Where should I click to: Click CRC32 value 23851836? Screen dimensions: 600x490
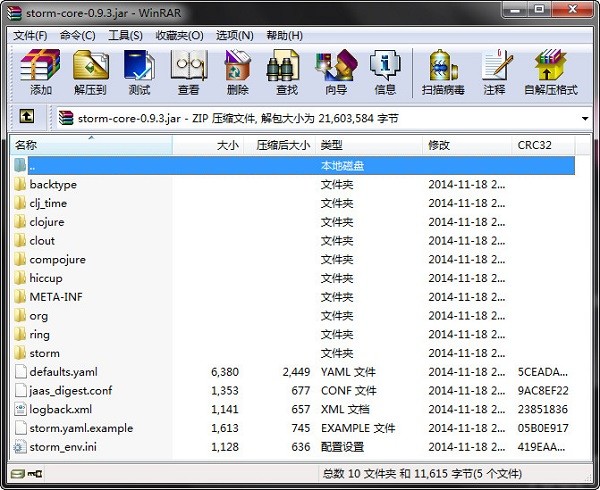click(543, 409)
